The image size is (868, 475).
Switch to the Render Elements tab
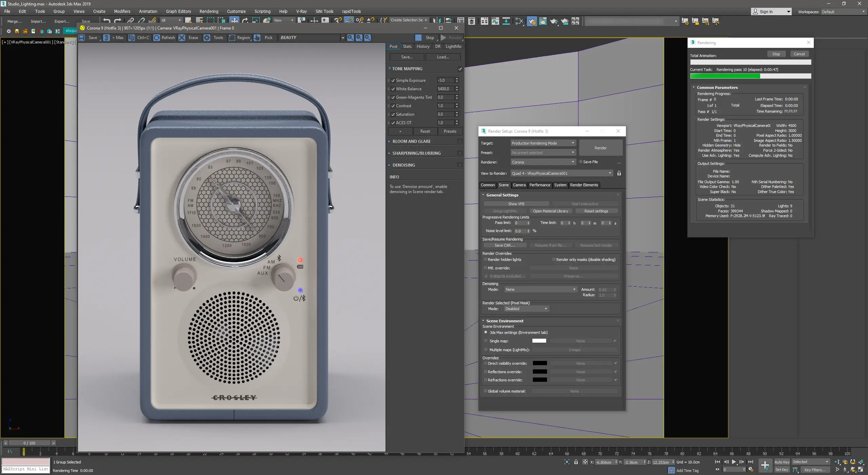[584, 185]
